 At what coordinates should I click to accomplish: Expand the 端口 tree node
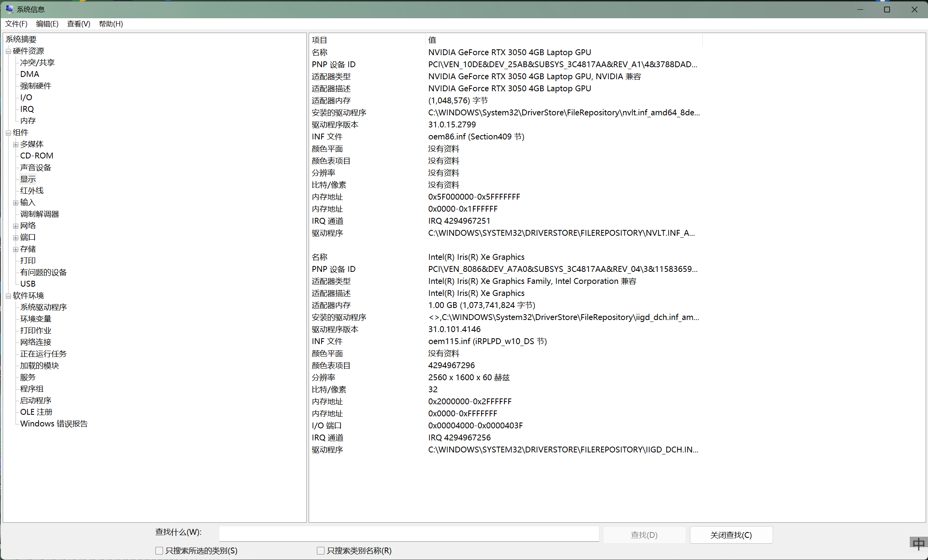pos(16,238)
